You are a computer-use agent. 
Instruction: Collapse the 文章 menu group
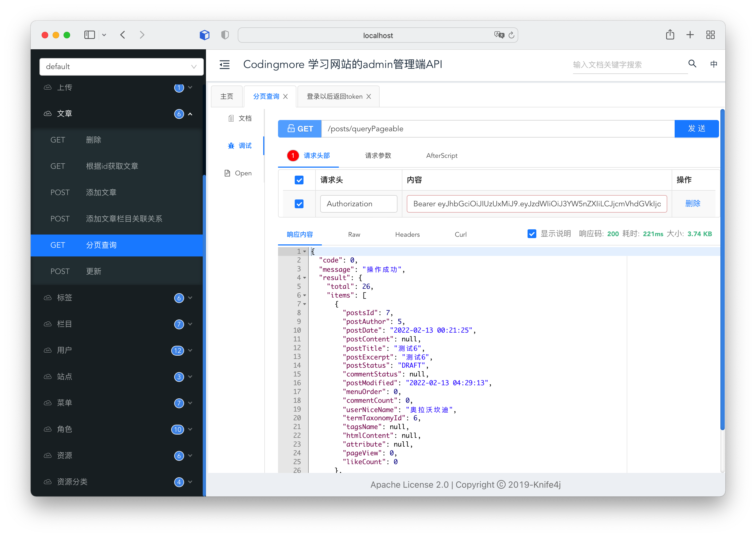(x=190, y=114)
